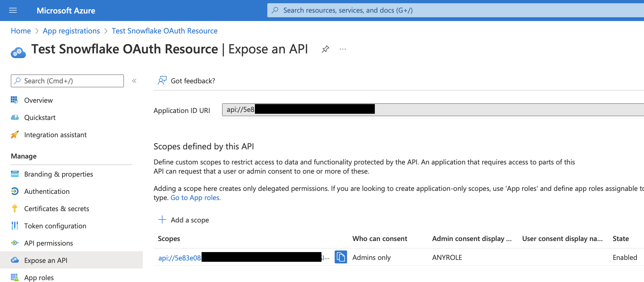Open the Authentication settings
The height and width of the screenshot is (282, 644).
tap(47, 191)
